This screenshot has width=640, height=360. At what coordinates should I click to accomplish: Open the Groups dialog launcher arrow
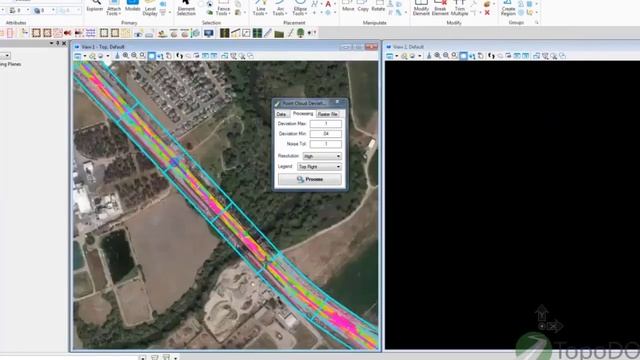(x=536, y=22)
